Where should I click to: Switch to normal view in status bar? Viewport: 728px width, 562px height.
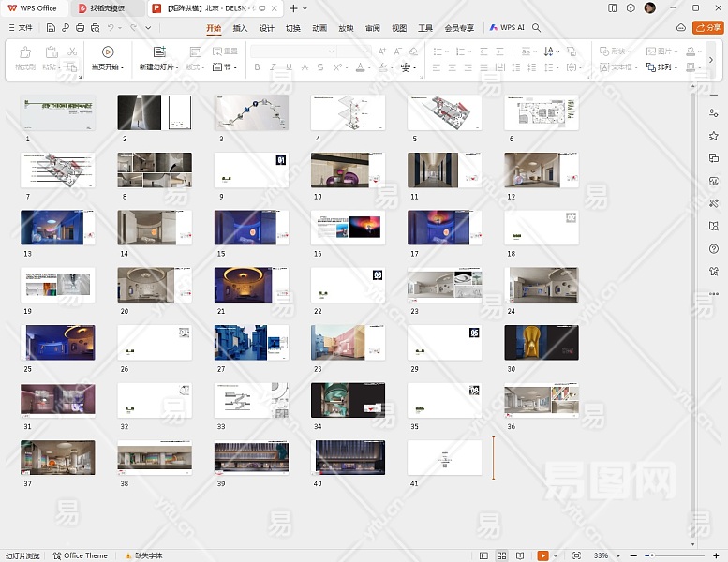click(485, 555)
